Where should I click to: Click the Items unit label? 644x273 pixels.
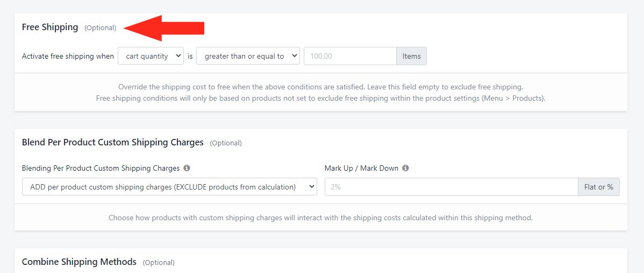click(x=412, y=57)
